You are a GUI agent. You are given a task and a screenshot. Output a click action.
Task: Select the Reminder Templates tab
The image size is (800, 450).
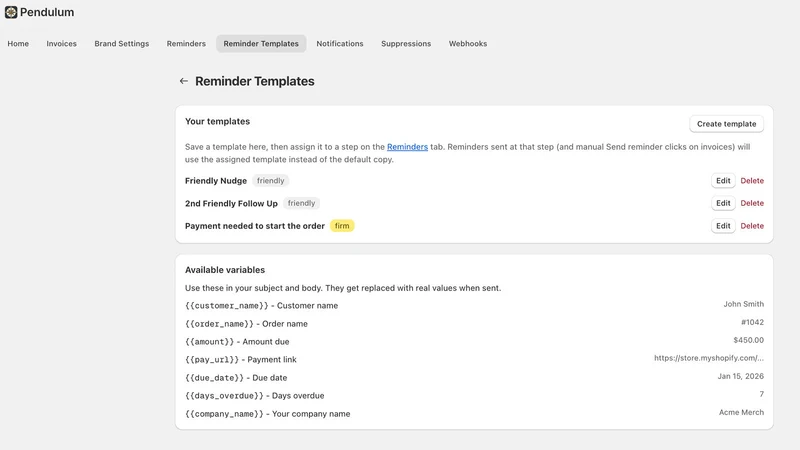click(x=261, y=44)
